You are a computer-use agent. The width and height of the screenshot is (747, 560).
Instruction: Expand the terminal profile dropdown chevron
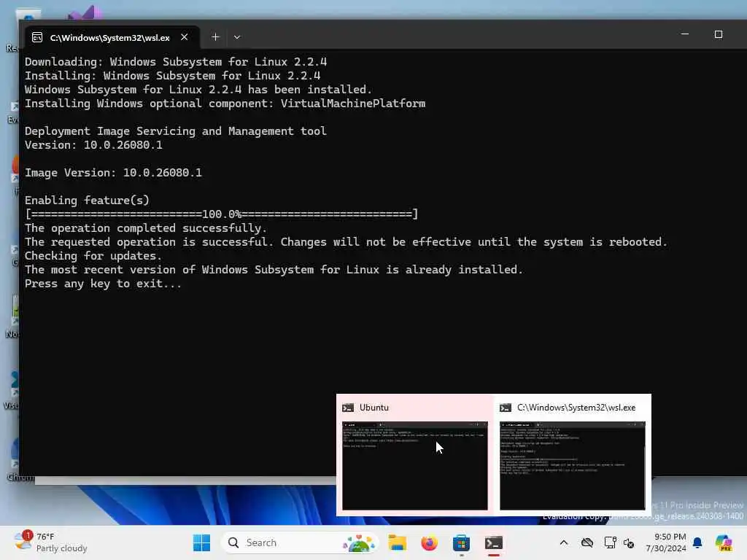pos(237,37)
